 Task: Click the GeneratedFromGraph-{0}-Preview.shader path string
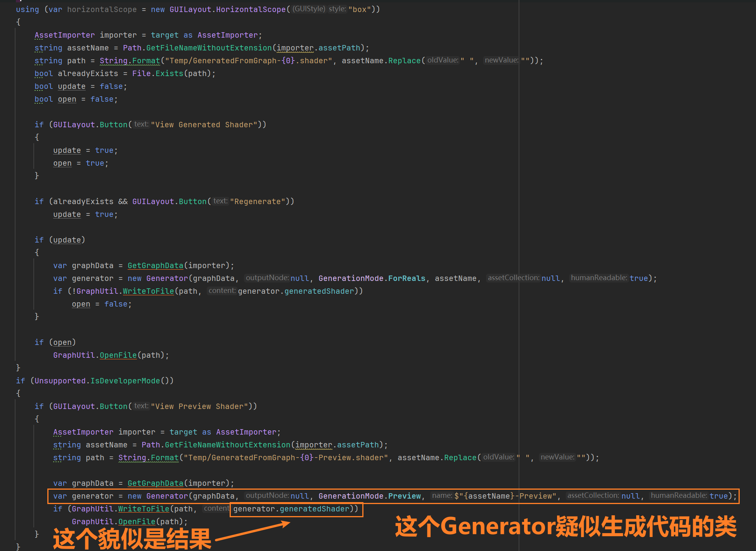[x=285, y=457]
